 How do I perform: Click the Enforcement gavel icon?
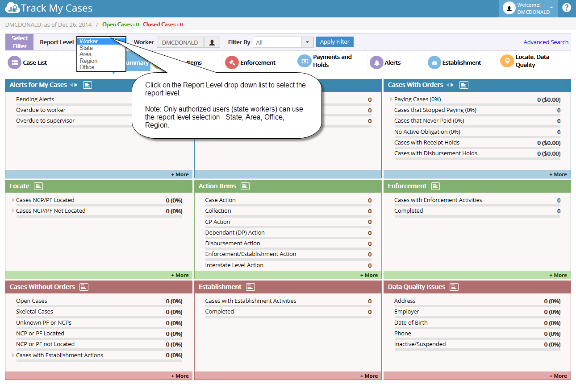point(232,63)
